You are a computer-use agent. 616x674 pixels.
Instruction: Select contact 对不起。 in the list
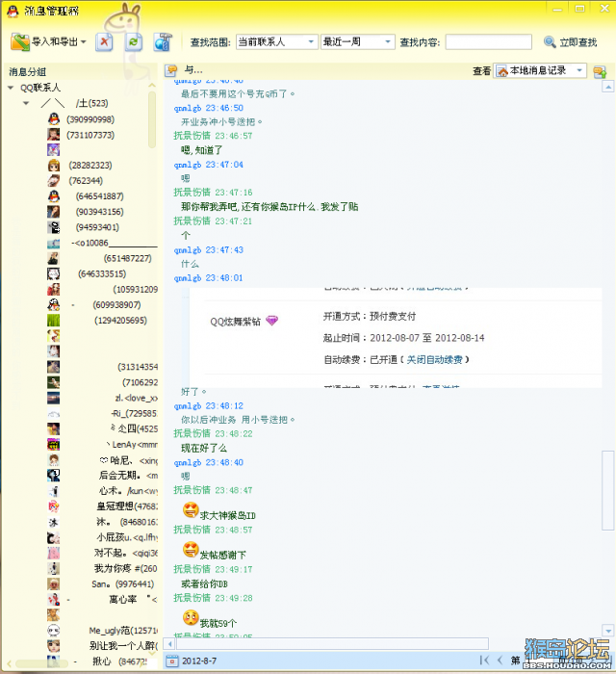(125, 553)
